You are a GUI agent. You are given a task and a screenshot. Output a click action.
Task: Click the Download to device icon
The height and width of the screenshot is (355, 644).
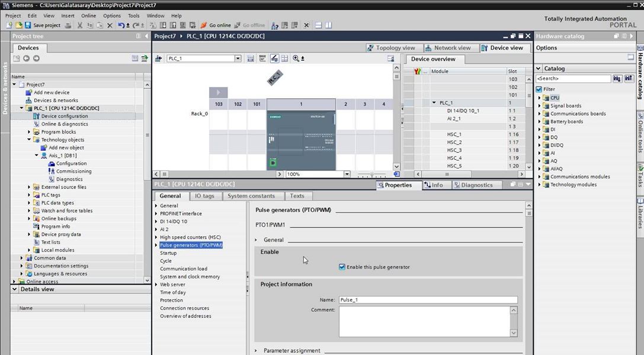tap(163, 25)
